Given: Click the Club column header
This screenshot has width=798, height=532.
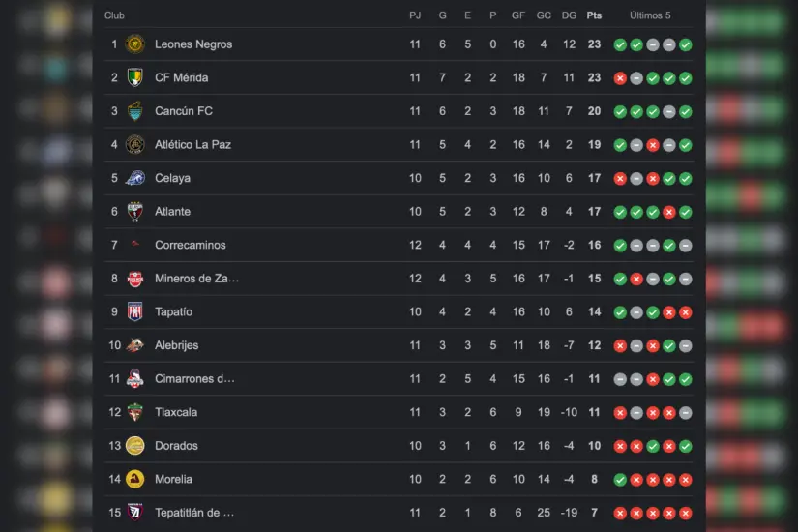Looking at the screenshot, I should (114, 15).
